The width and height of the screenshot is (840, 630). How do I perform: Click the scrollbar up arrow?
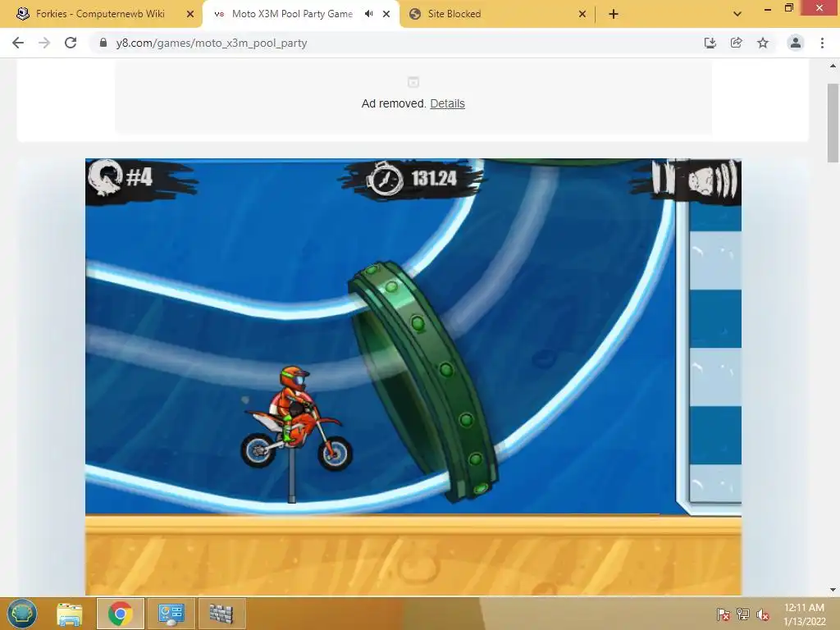click(x=833, y=66)
